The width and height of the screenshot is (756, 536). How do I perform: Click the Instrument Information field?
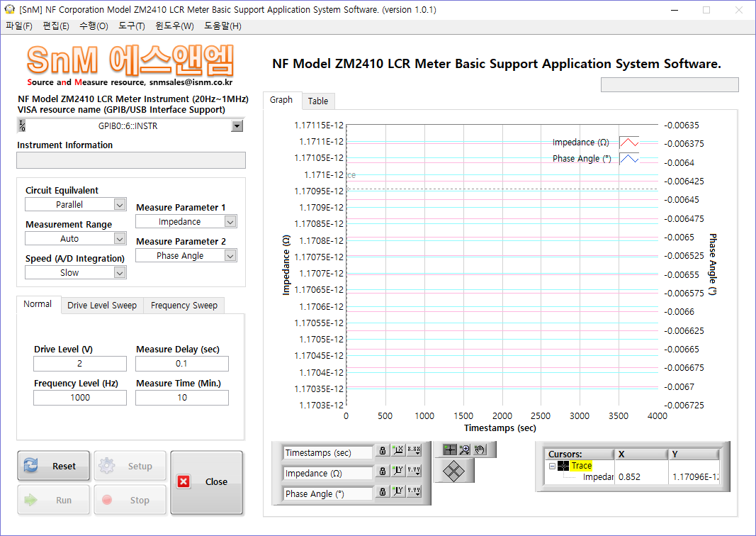131,160
